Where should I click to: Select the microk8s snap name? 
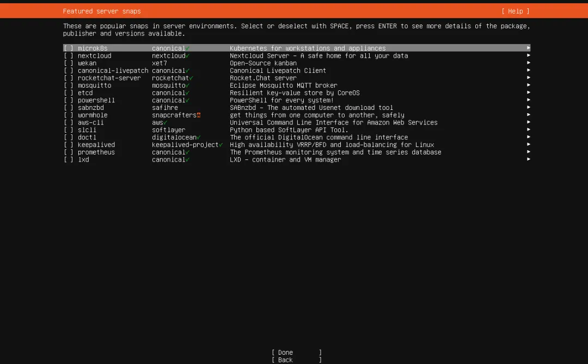click(93, 48)
